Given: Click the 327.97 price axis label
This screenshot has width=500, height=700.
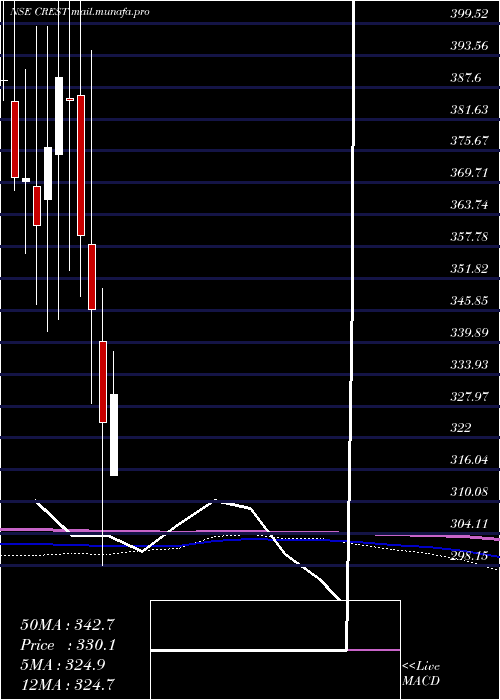Looking at the screenshot, I should point(469,396).
